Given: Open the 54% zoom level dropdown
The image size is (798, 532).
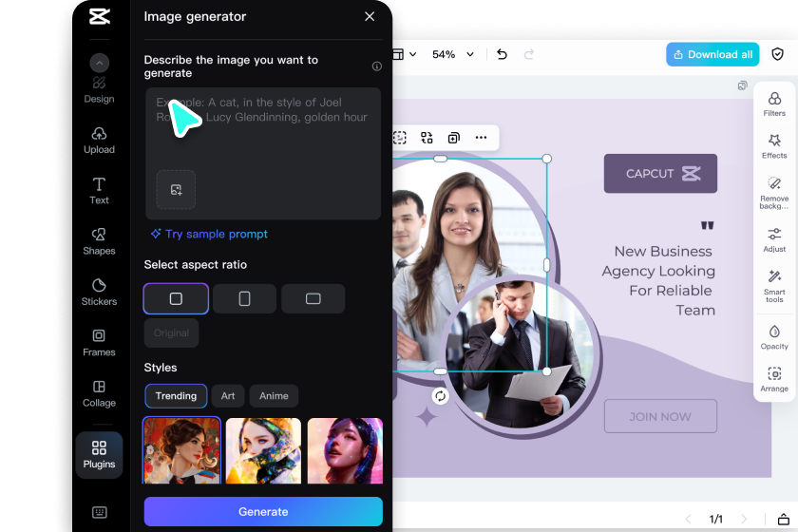Looking at the screenshot, I should click(x=453, y=54).
